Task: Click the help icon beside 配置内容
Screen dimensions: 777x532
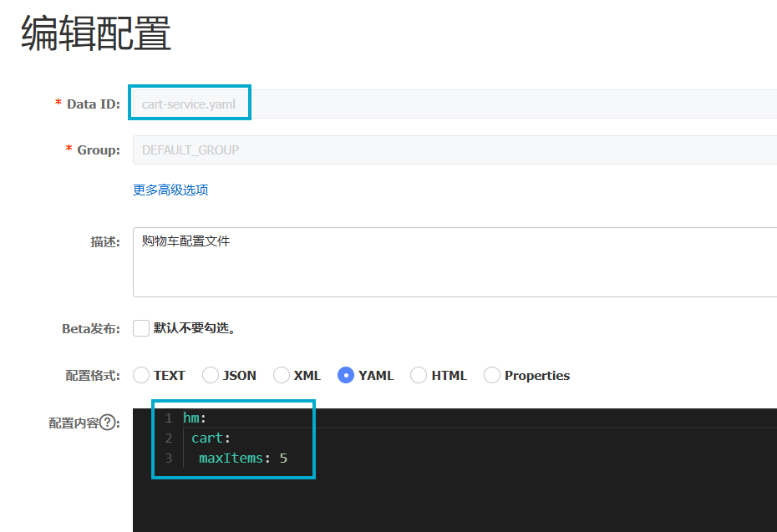Action: coord(108,423)
